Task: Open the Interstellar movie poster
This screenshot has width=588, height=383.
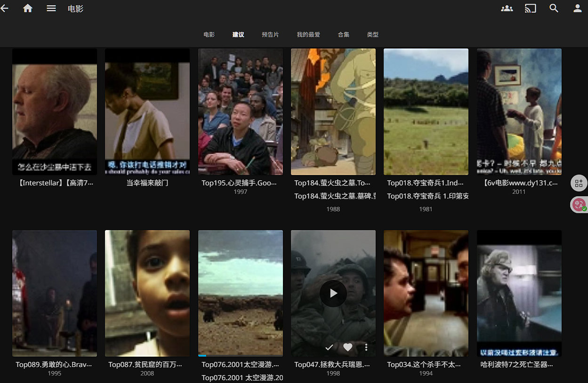Action: (x=55, y=112)
